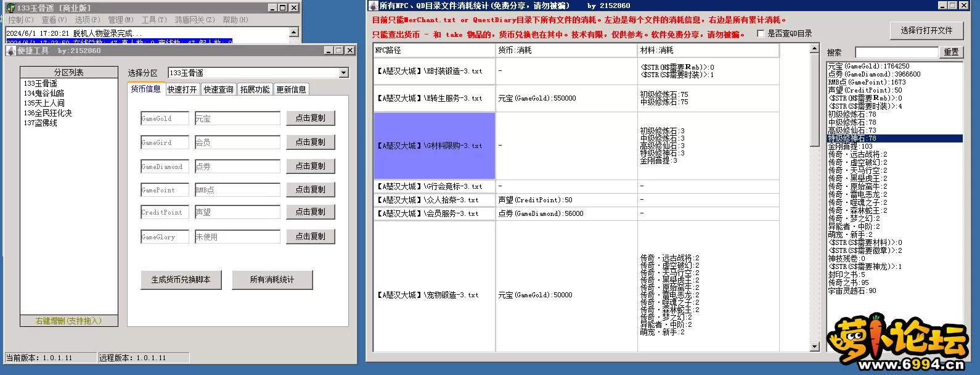Click the NPC路径 column header

435,50
